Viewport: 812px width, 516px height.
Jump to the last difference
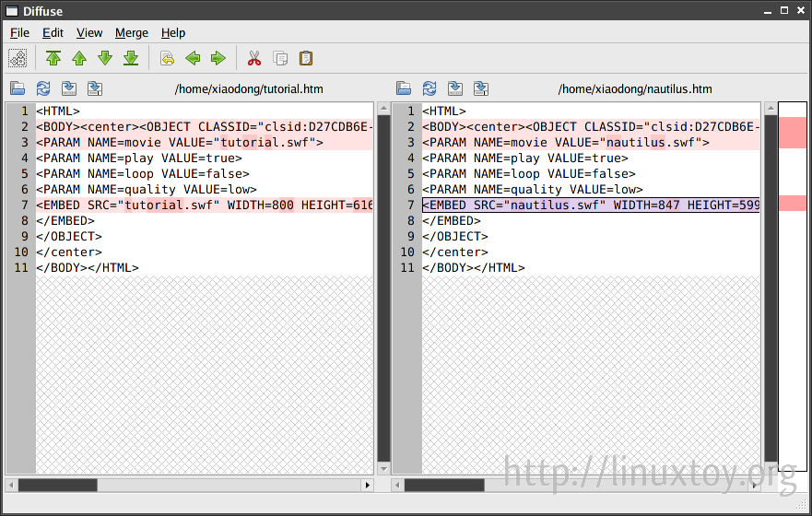coord(131,58)
